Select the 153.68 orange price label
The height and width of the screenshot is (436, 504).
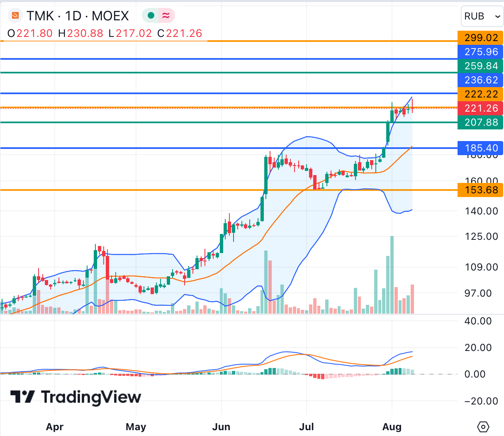(x=480, y=190)
